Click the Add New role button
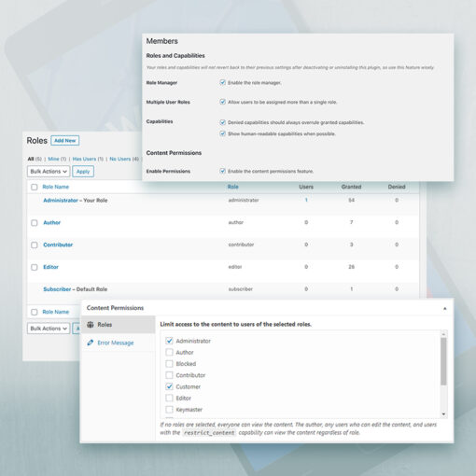476x476 pixels. click(65, 141)
